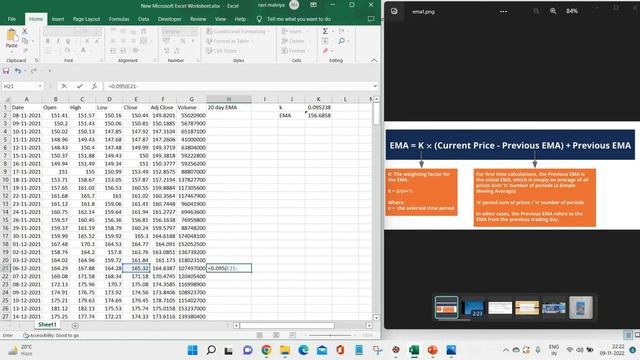Switch to the Formulas tab
Image resolution: width=640 pixels, height=360 pixels.
(x=119, y=19)
